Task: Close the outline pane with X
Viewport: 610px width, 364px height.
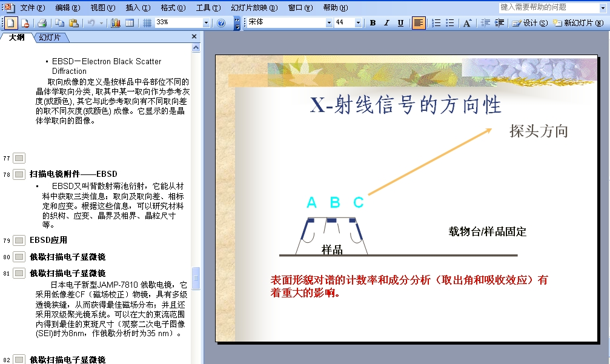Action: point(194,36)
